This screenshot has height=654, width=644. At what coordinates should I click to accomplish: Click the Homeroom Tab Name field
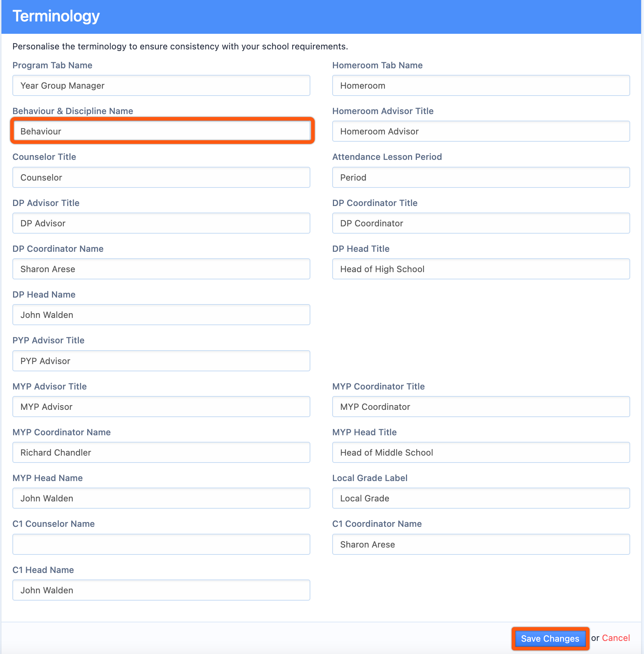481,85
